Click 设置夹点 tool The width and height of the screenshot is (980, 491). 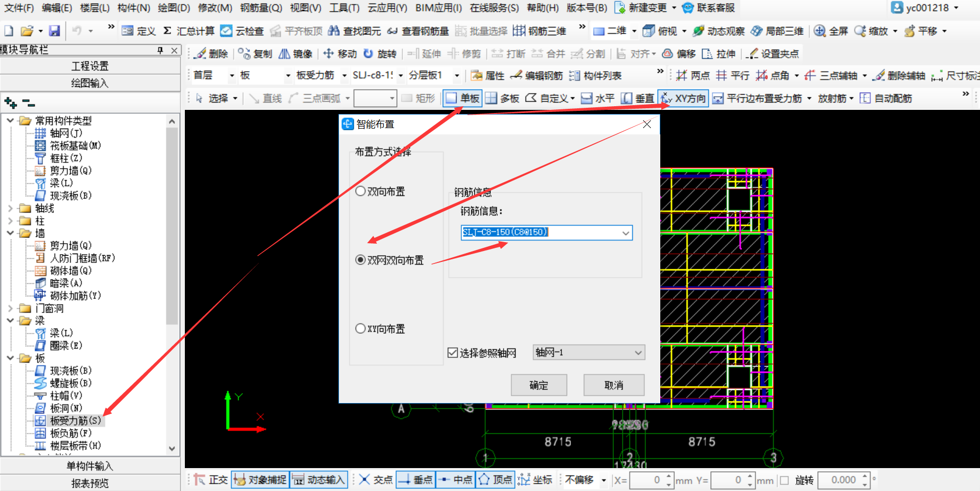[x=772, y=54]
